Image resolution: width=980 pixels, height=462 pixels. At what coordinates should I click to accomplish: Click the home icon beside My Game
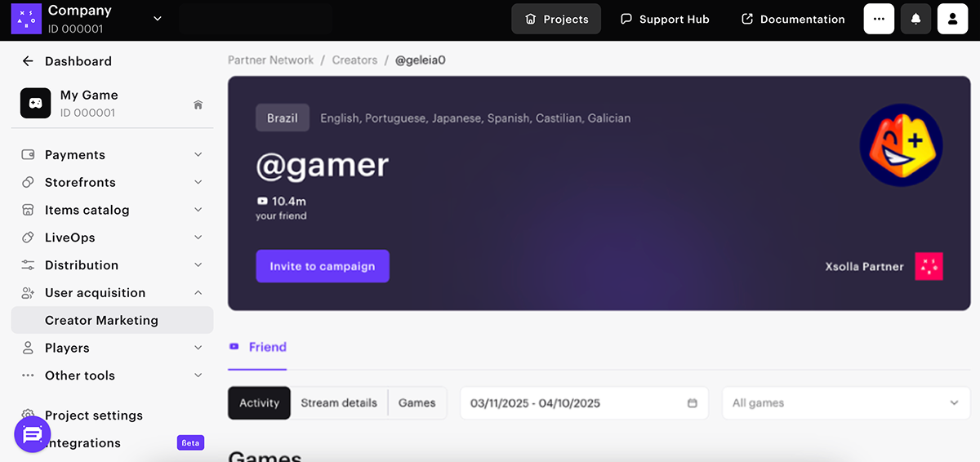pos(198,104)
